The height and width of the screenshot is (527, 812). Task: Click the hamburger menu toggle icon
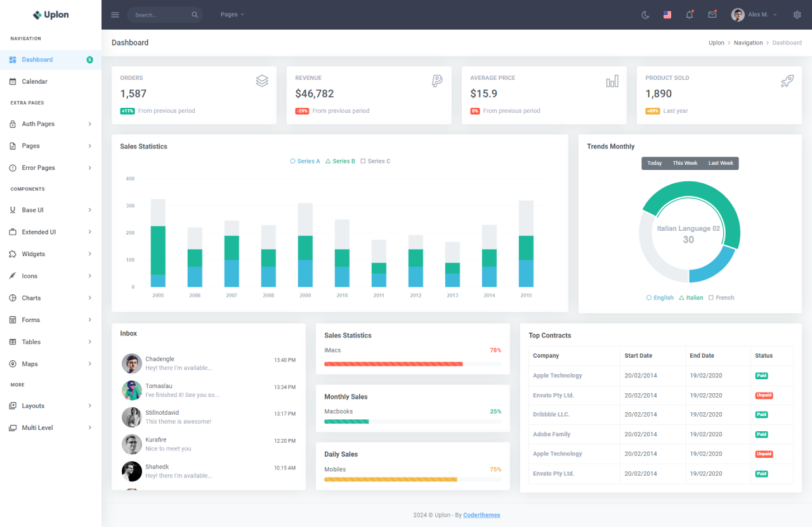pyautogui.click(x=115, y=15)
